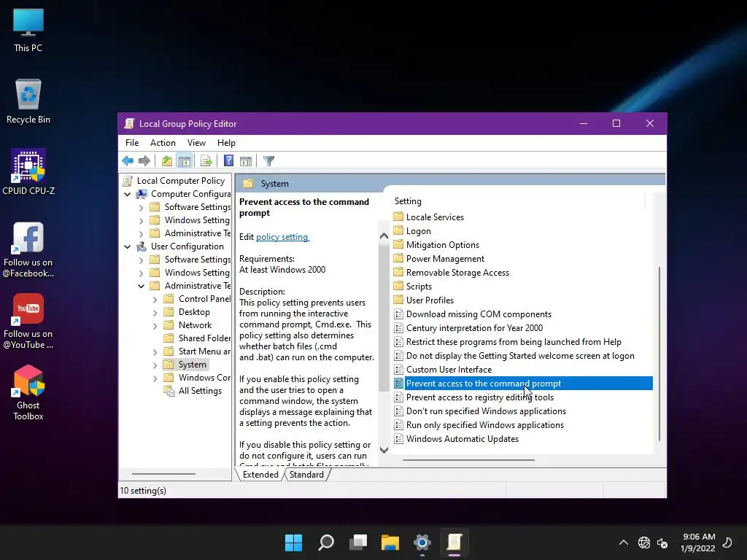Expand the Control Panel tree node

coord(155,300)
